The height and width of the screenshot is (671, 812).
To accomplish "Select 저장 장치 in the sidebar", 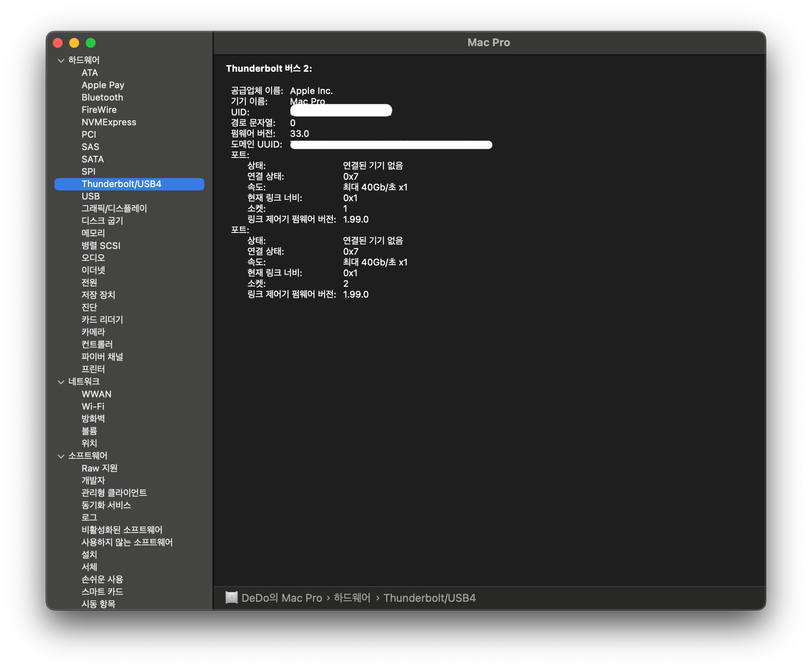I will (x=98, y=295).
